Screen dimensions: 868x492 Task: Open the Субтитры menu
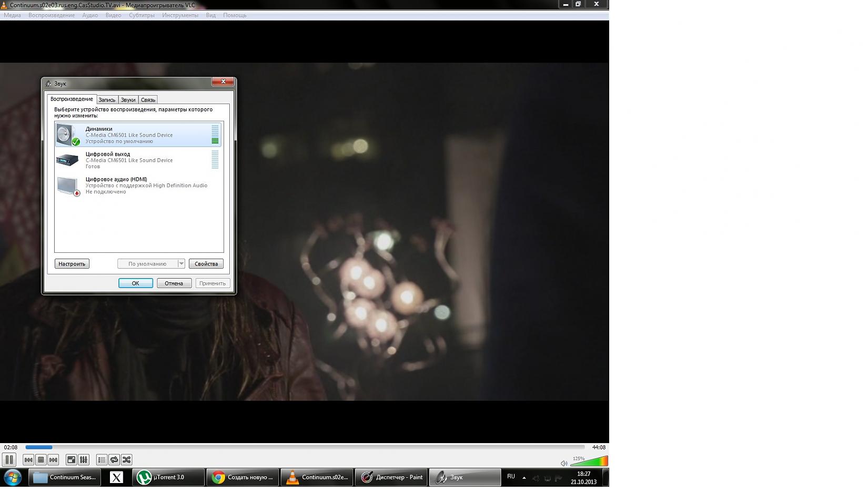point(142,15)
